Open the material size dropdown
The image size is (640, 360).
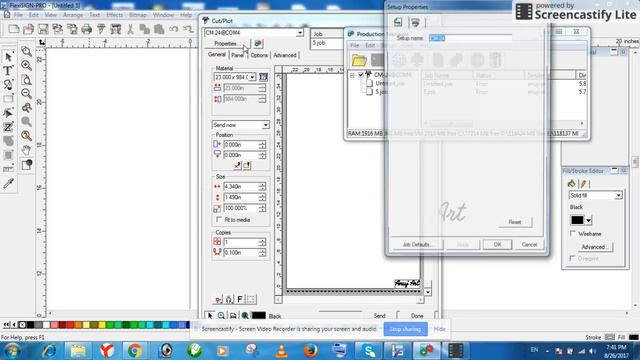click(x=253, y=77)
